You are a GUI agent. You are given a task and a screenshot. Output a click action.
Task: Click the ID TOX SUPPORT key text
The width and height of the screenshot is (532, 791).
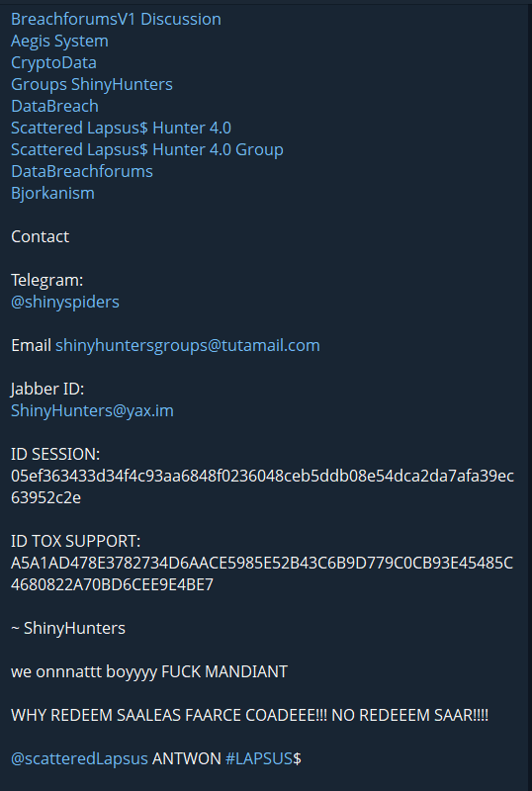pyautogui.click(x=262, y=573)
